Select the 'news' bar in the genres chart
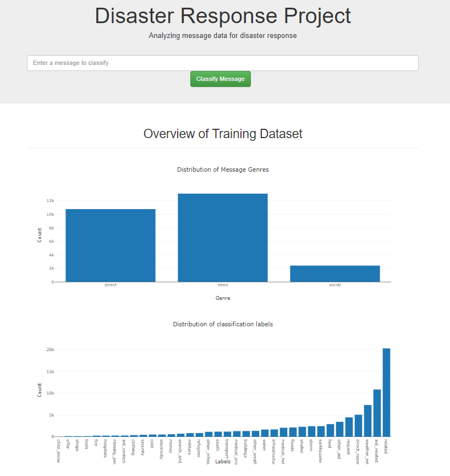The width and height of the screenshot is (450, 476). [223, 238]
